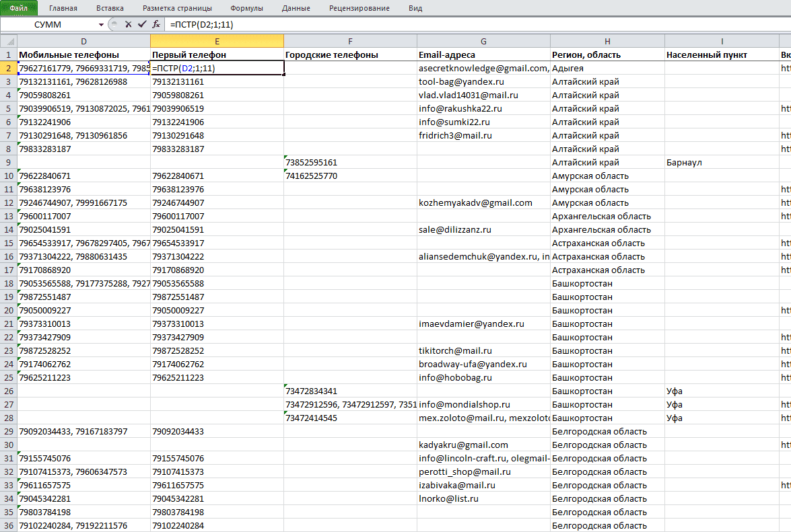Select cell with broadway-ufa@yandex.ru
791x532 pixels.
point(483,364)
